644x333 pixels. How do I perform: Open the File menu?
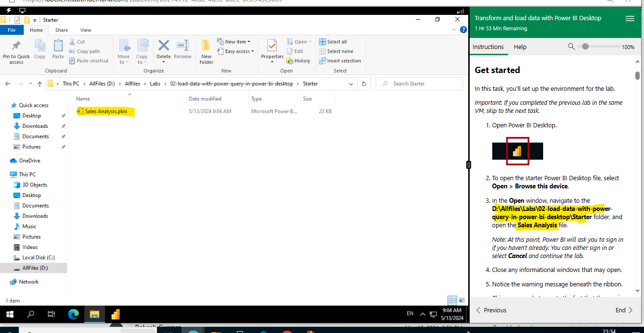(12, 30)
